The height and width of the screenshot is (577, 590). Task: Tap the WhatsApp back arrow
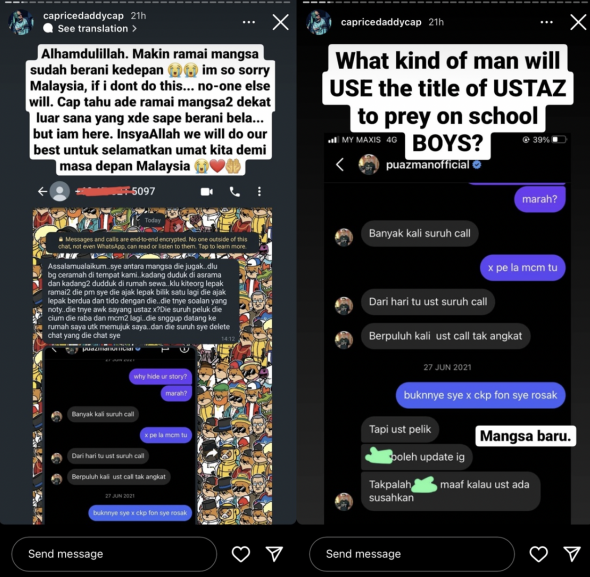click(x=42, y=192)
